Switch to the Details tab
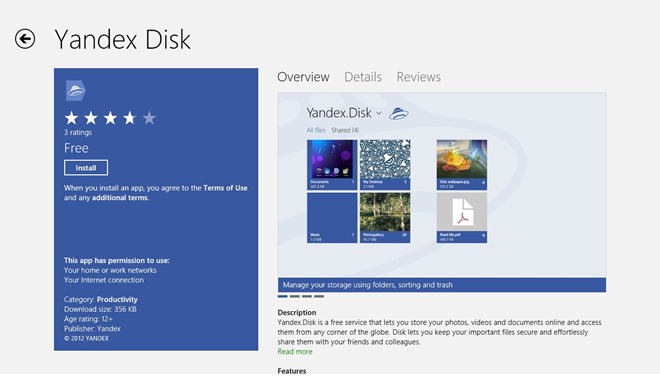Viewport: 660px width, 376px height. pos(363,77)
